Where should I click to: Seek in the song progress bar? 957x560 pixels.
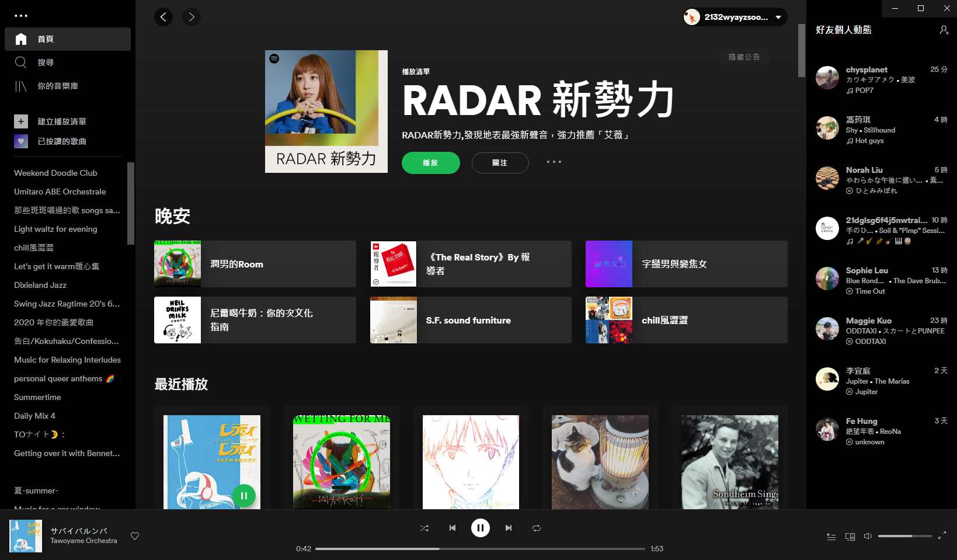480,549
